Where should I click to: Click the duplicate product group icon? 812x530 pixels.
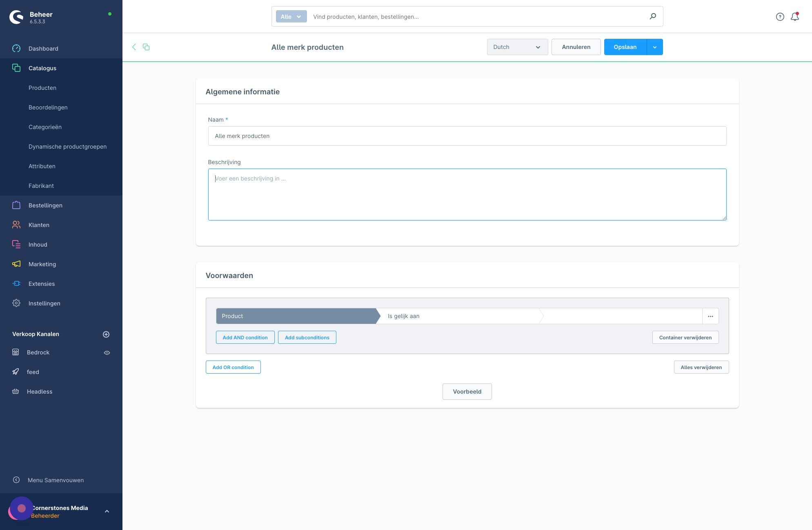coord(146,47)
